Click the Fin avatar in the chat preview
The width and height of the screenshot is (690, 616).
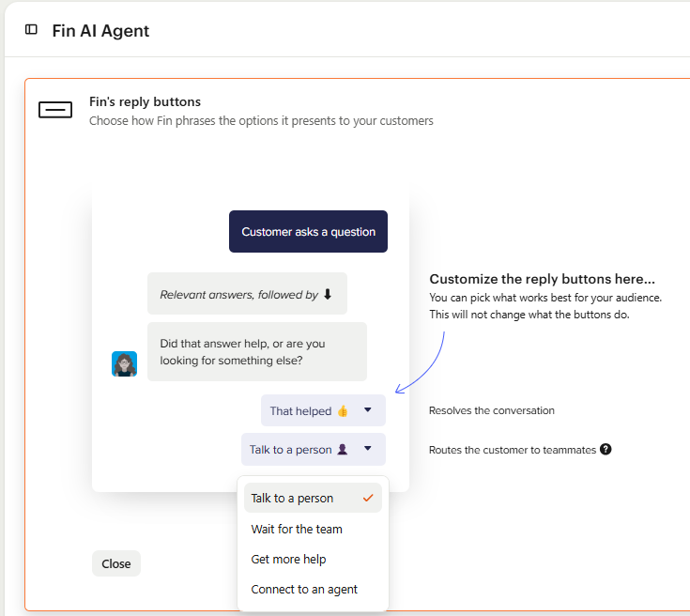[124, 363]
